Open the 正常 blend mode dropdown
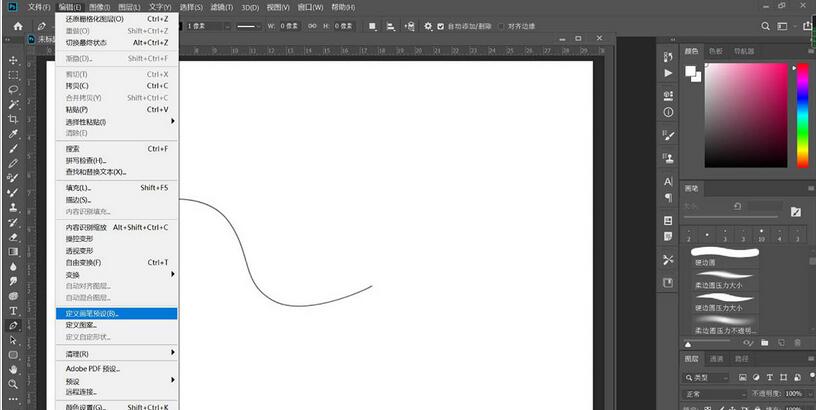 click(713, 395)
